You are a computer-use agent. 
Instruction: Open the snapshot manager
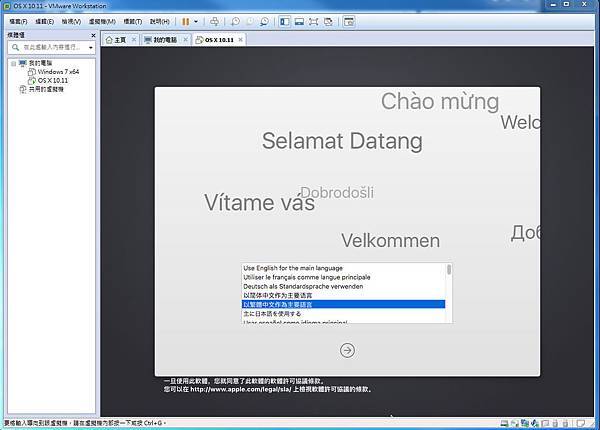coord(264,22)
